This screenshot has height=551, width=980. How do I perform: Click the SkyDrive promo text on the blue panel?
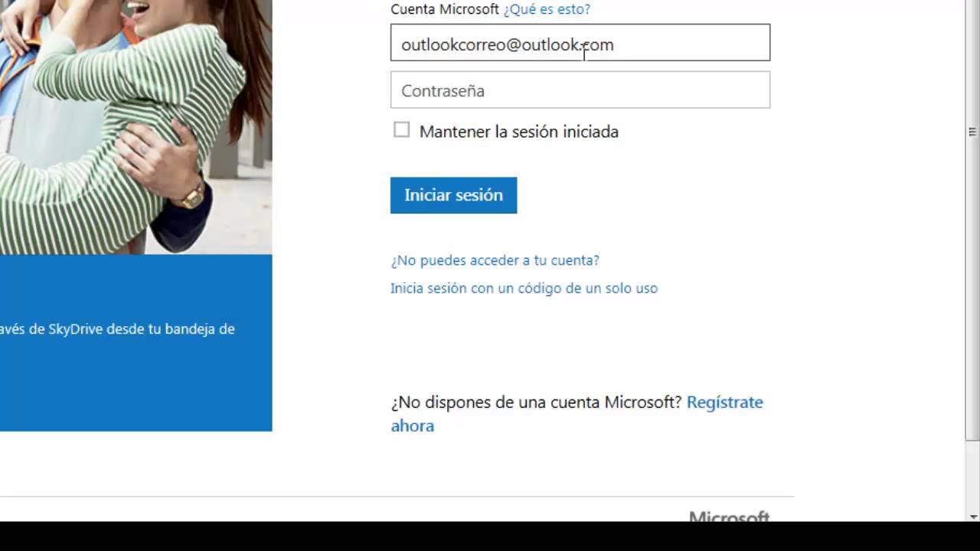(x=117, y=329)
